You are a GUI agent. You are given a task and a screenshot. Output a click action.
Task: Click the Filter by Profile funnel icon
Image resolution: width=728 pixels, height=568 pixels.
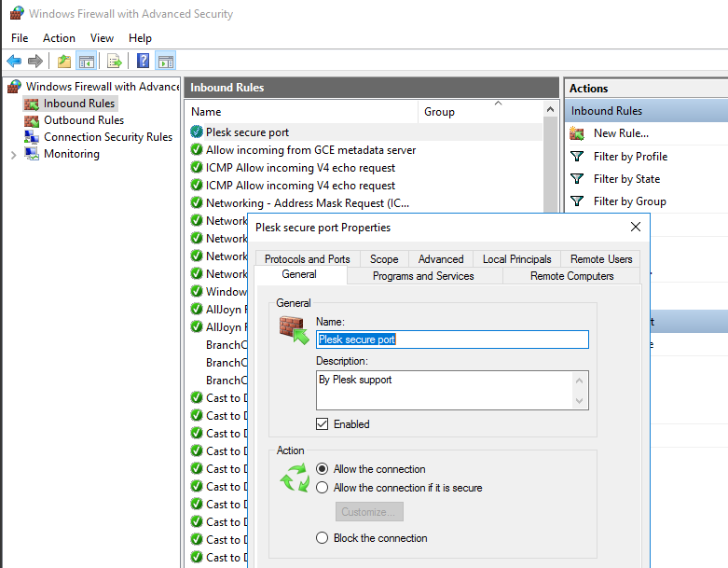click(577, 157)
